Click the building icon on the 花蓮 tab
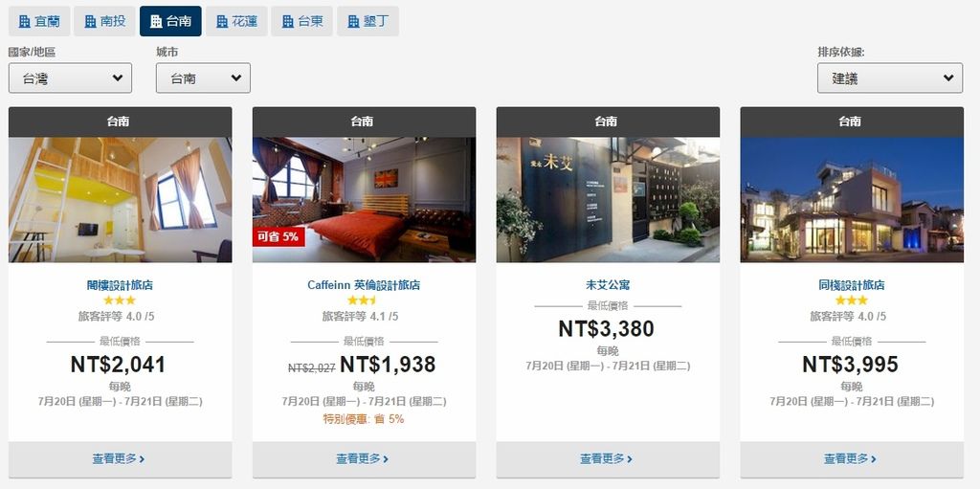This screenshot has width=980, height=489. 222,22
